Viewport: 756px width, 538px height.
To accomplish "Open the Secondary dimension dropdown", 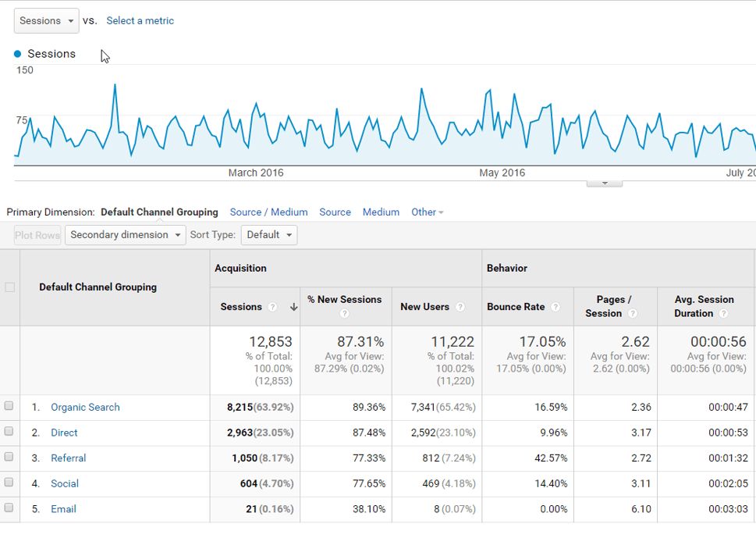I will click(x=126, y=235).
